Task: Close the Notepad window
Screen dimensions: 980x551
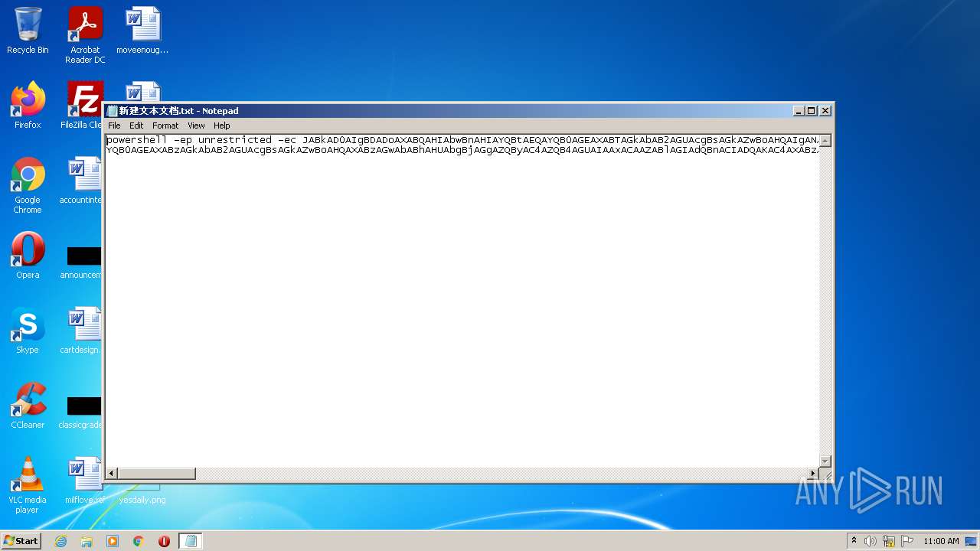Action: [825, 111]
